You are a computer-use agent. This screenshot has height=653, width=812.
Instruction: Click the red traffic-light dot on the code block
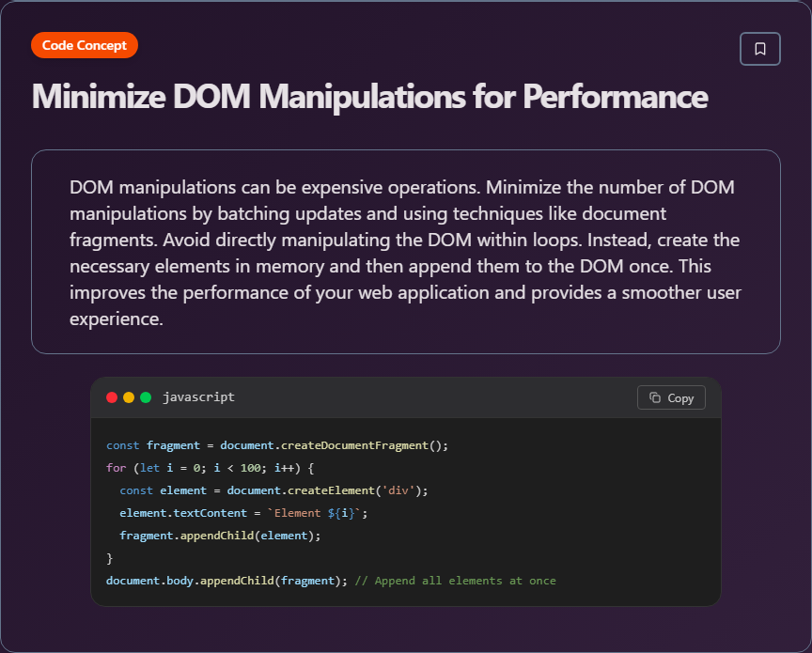[112, 396]
